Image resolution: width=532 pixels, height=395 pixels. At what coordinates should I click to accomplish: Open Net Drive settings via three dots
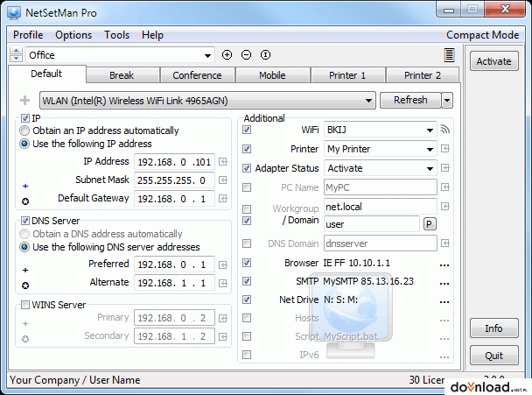coord(444,302)
